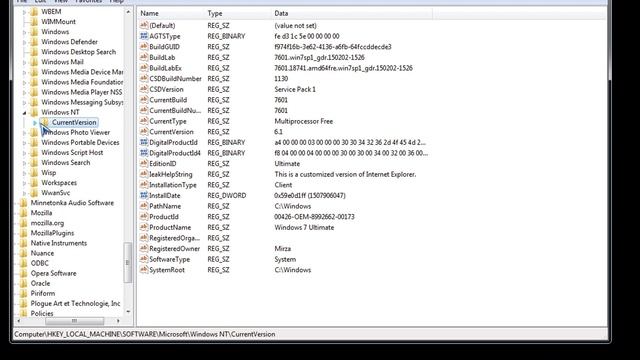Click the DWORD icon next to InstallDate
The width and height of the screenshot is (640, 360).
(x=144, y=195)
